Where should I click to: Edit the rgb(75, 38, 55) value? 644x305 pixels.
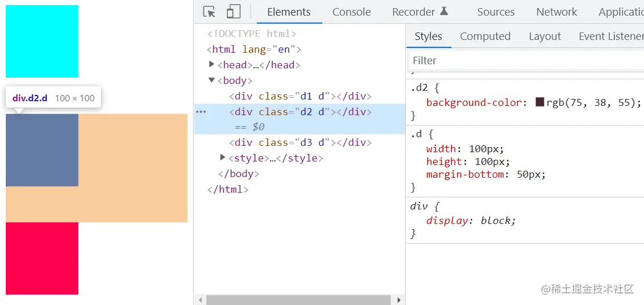coord(591,102)
